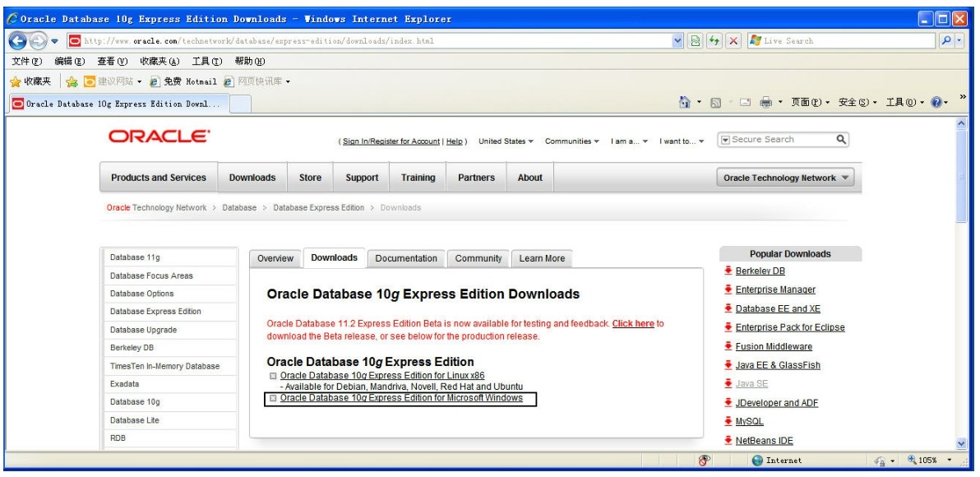980x477 pixels.
Task: Click the Secure Search input field
Action: point(782,140)
